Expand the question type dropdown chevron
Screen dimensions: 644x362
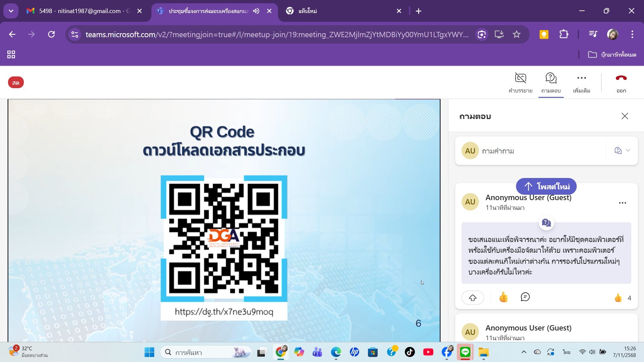pos(628,150)
